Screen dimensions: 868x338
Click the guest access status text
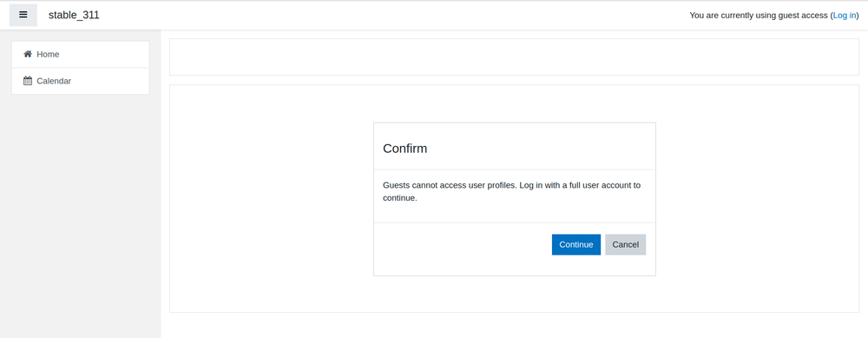pos(759,16)
